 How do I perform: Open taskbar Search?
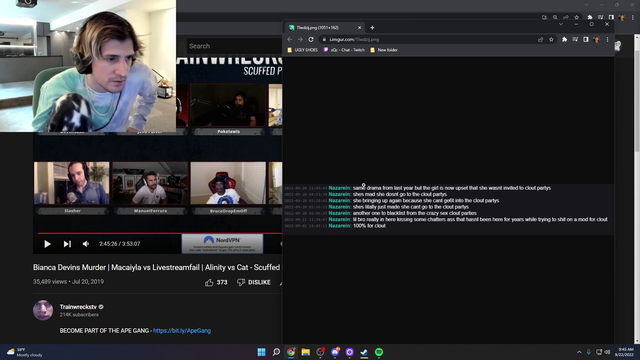[276, 352]
